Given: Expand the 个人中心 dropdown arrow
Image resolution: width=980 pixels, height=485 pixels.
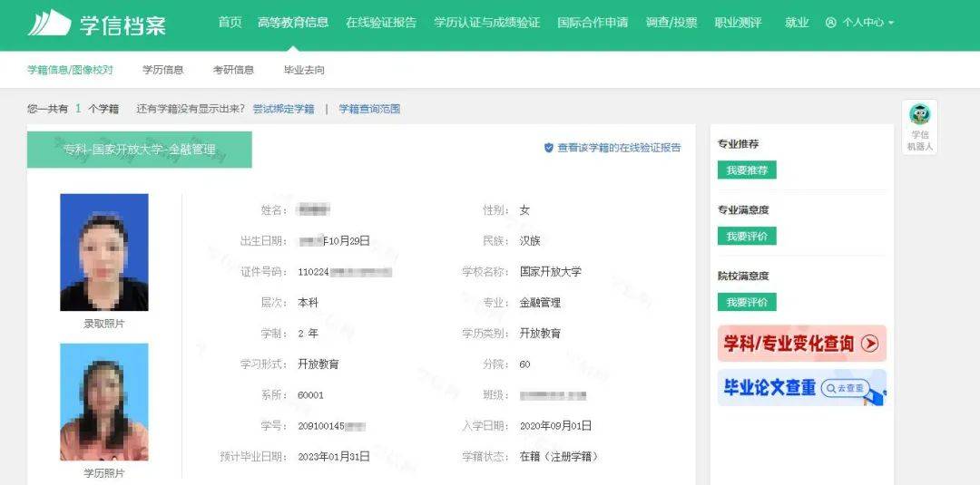Looking at the screenshot, I should point(890,23).
